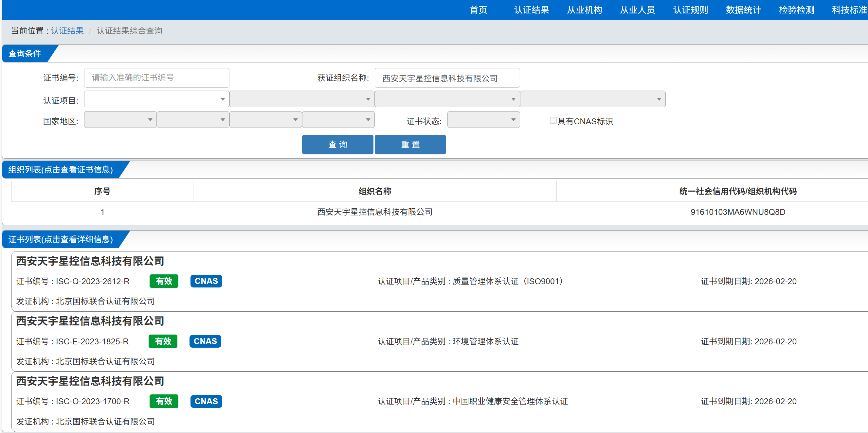This screenshot has width=868, height=433.
Task: Expand the first 国家地区 dropdown
Action: [120, 120]
